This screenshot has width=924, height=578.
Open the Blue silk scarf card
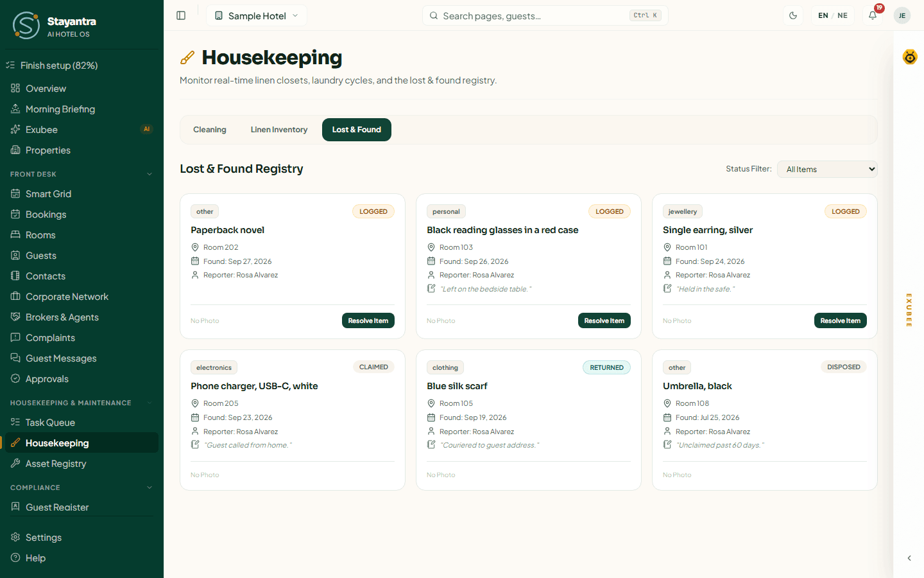click(529, 420)
